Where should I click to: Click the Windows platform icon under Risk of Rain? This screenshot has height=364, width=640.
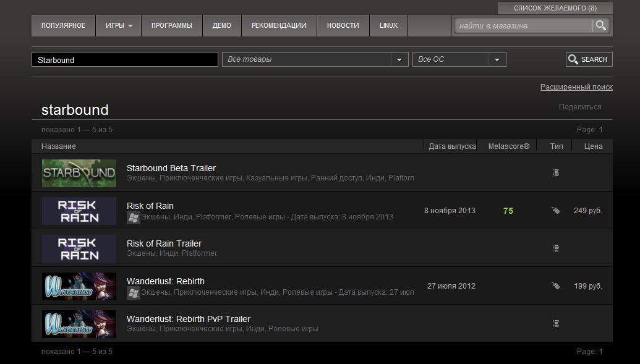(x=133, y=218)
